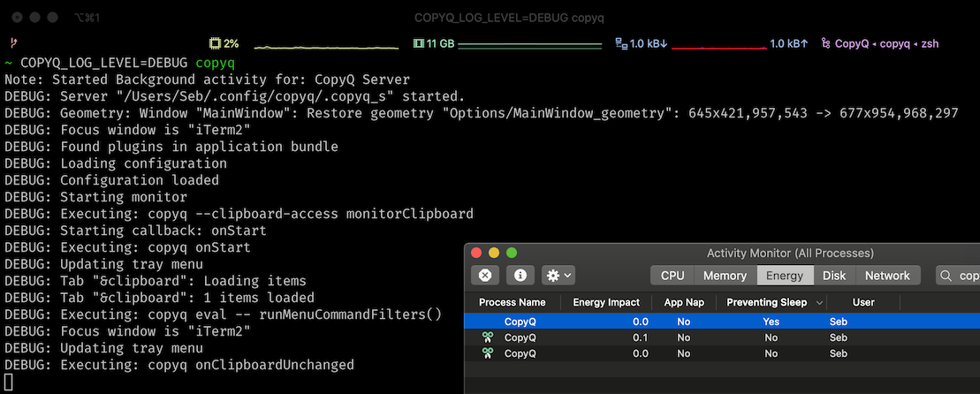Click the network 1.0 kB download status icon
This screenshot has height=394, width=980.
pos(621,43)
